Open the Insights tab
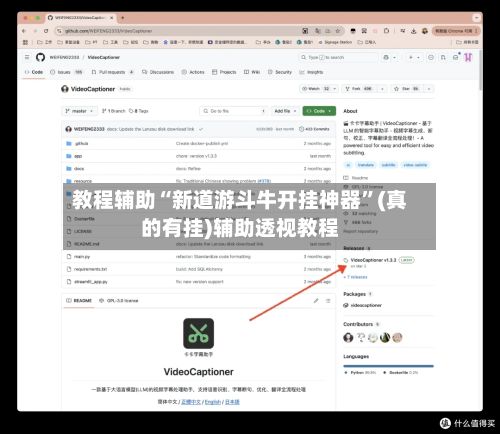 (311, 72)
